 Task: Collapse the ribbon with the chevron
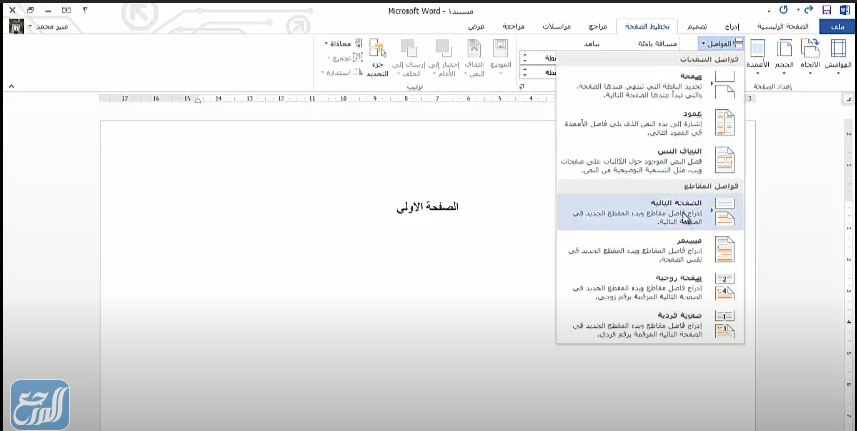11,86
